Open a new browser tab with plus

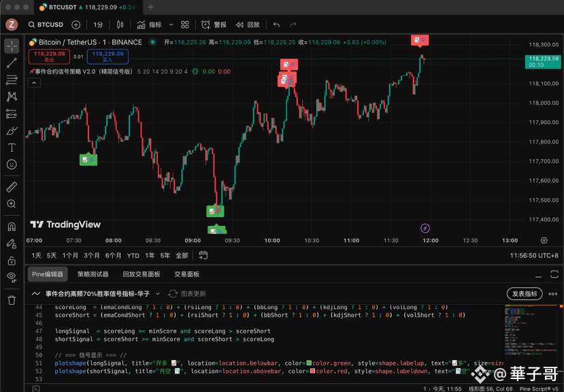coord(151,7)
